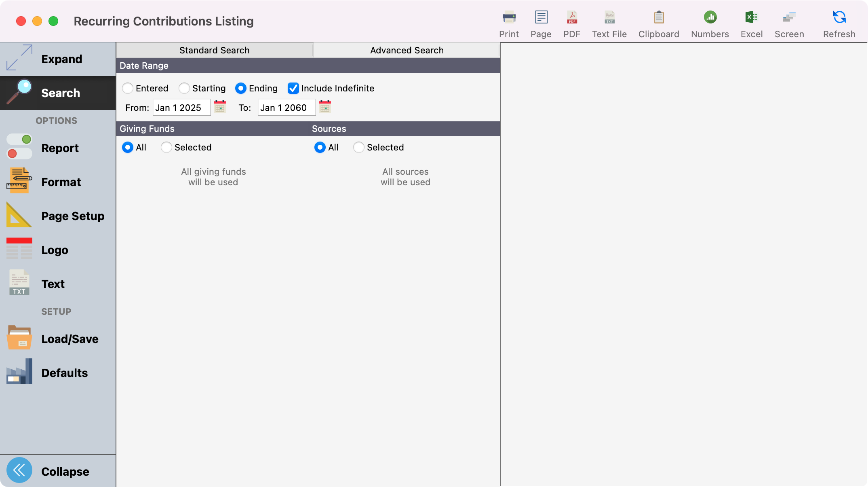
Task: Refresh the report
Action: 839,23
